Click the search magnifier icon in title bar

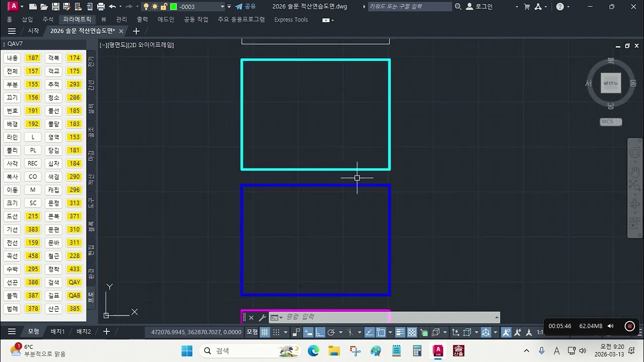[x=458, y=7]
